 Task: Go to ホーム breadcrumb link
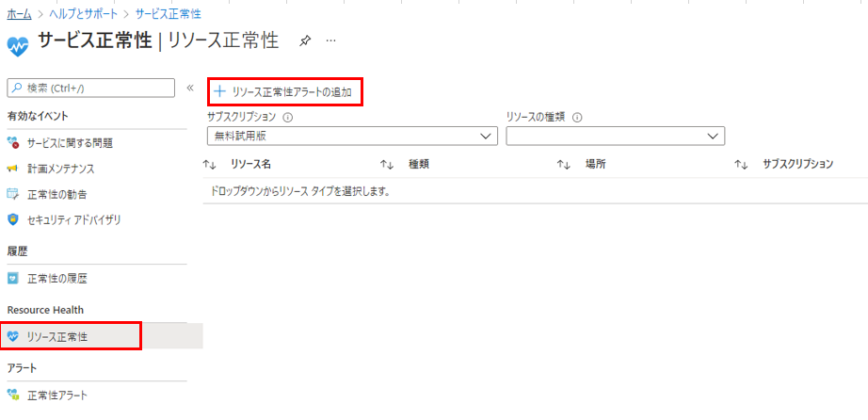[x=20, y=14]
